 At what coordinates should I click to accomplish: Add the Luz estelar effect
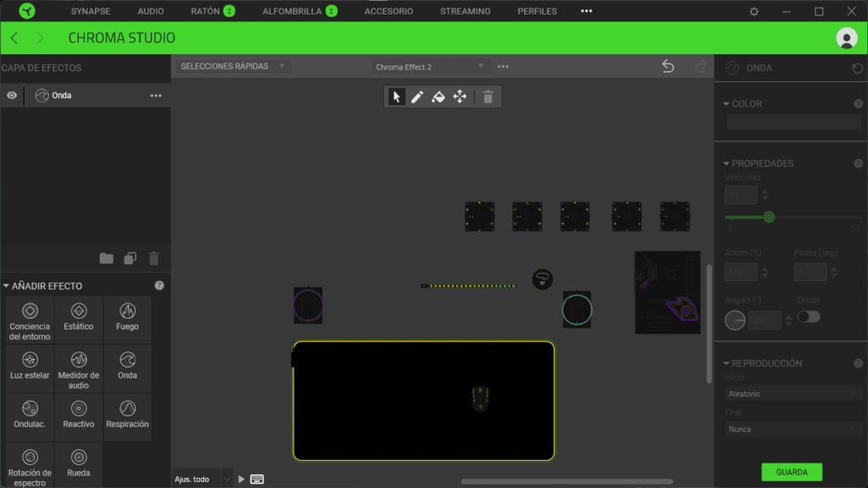(30, 369)
